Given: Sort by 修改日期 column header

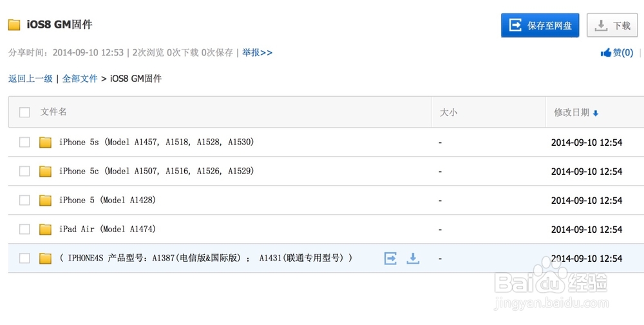Looking at the screenshot, I should pyautogui.click(x=572, y=112).
